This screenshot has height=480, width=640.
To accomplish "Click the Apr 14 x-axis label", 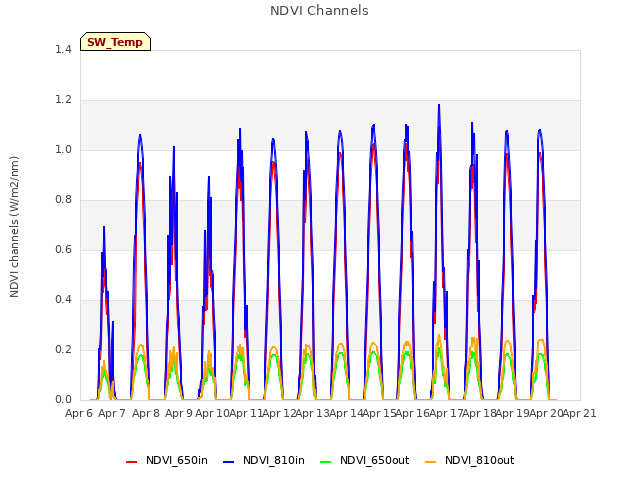I will tap(346, 413).
